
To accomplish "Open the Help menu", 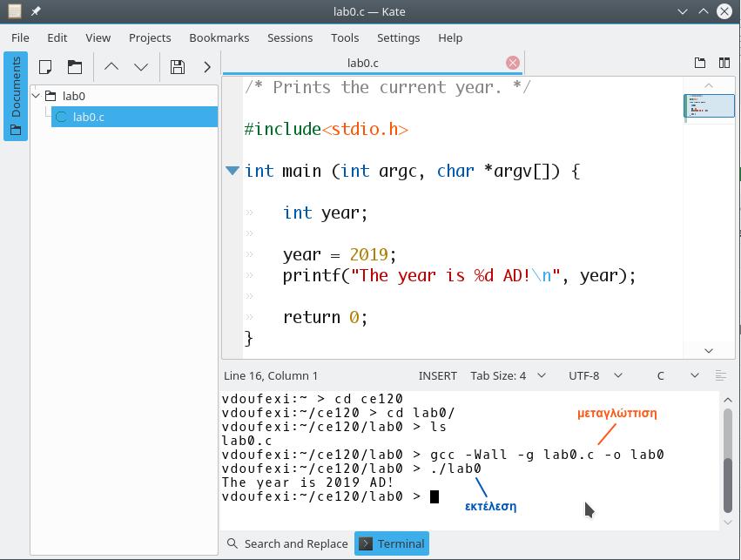I will [450, 37].
